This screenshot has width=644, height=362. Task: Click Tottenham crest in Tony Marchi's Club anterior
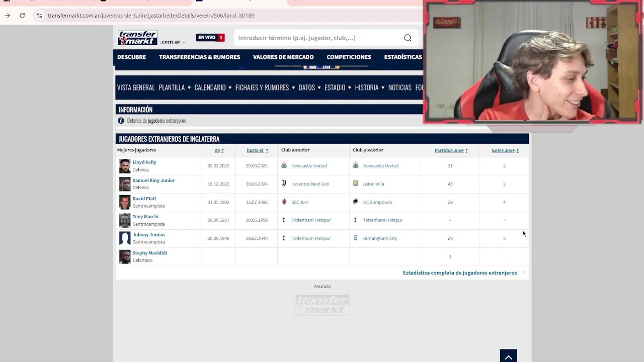[x=284, y=220]
